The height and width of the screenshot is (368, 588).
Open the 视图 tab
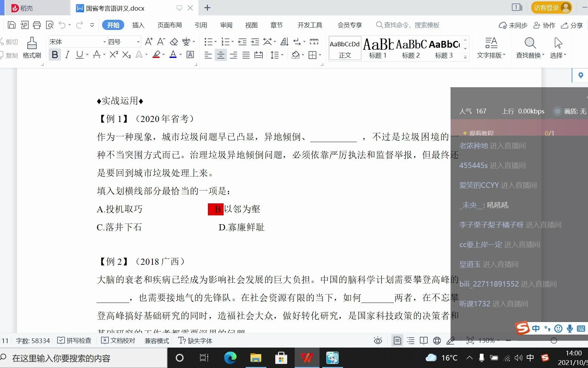(251, 25)
